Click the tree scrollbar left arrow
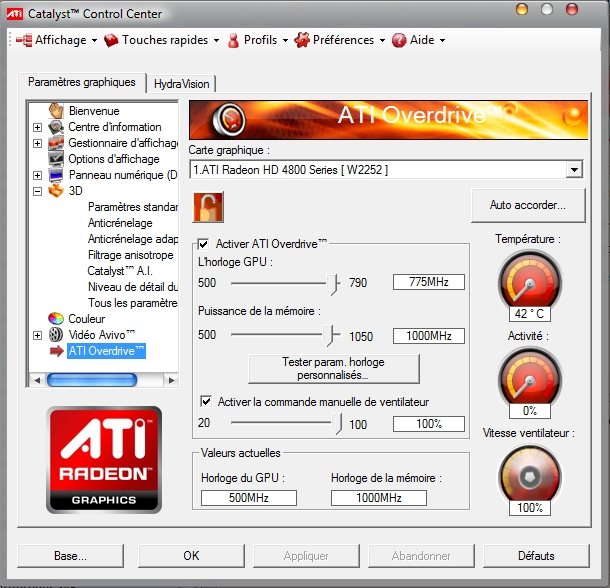The height and width of the screenshot is (588, 610). pyautogui.click(x=37, y=380)
